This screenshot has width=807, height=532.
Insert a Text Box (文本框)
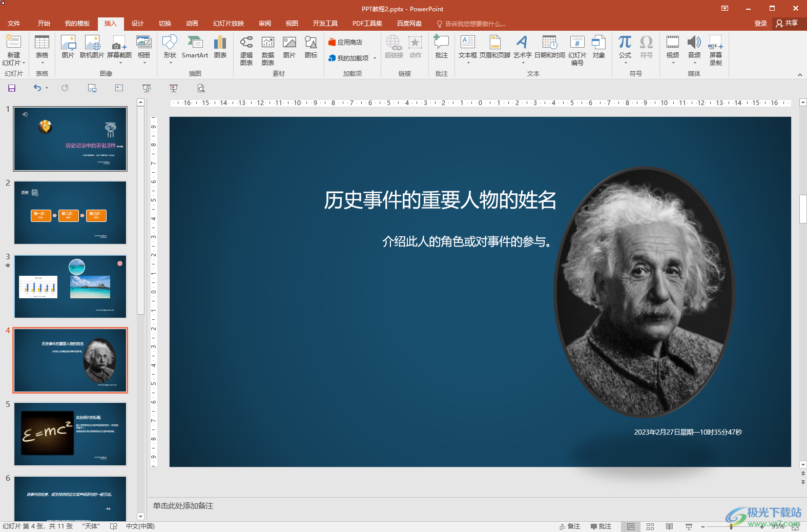point(468,50)
